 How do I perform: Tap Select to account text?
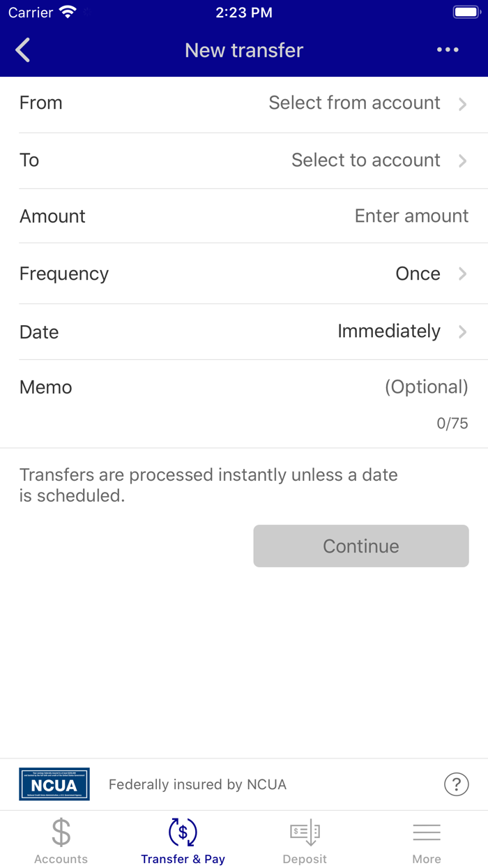pos(365,160)
